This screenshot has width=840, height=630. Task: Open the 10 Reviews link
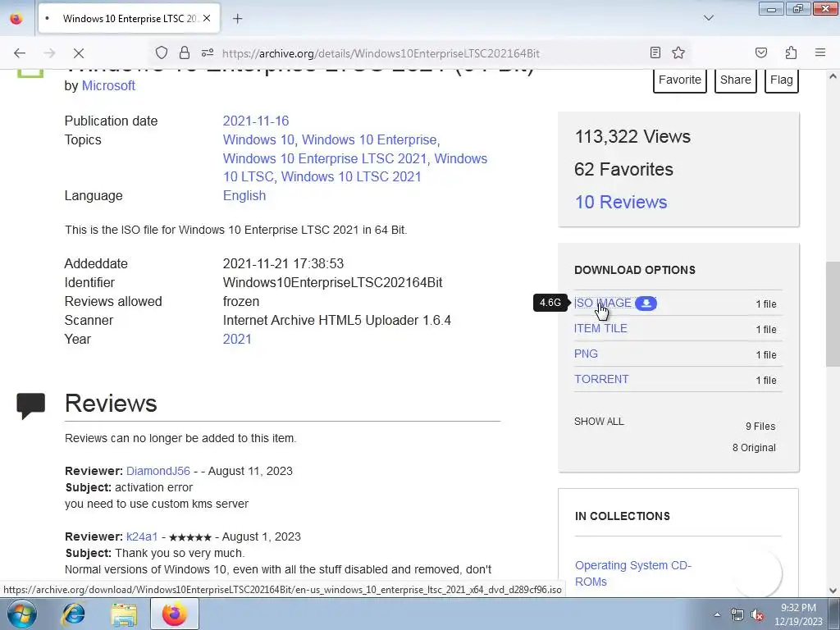click(621, 202)
